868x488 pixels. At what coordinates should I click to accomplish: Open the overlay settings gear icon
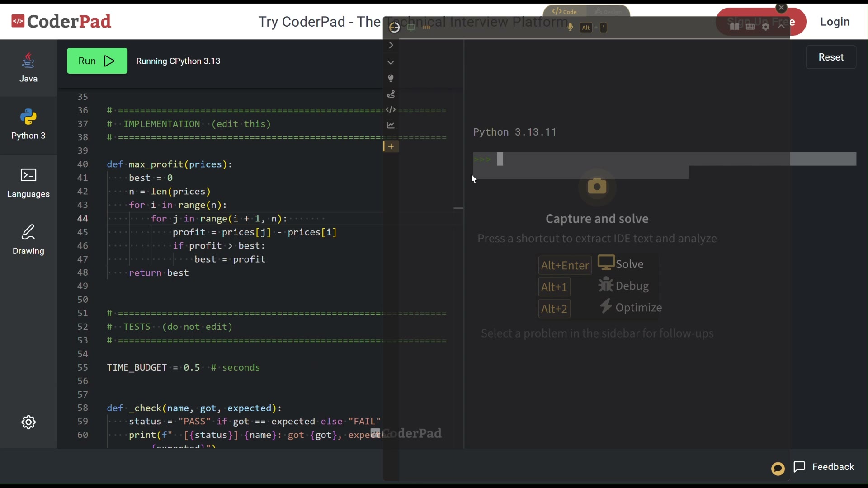click(766, 27)
